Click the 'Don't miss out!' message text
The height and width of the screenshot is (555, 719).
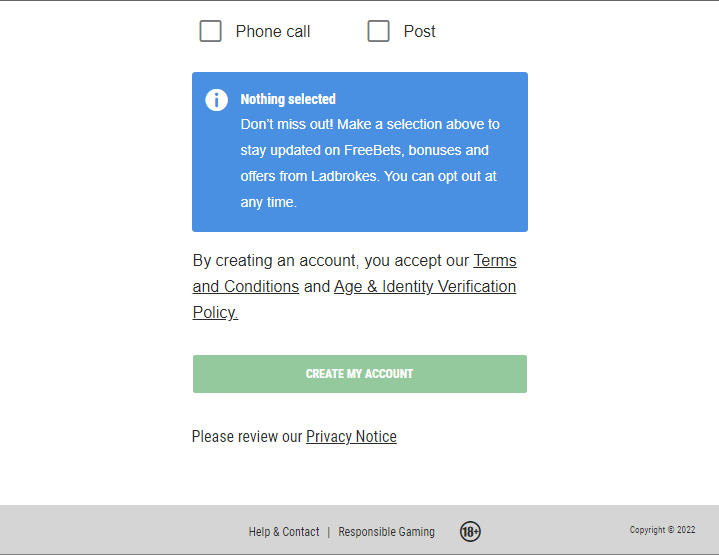(287, 125)
